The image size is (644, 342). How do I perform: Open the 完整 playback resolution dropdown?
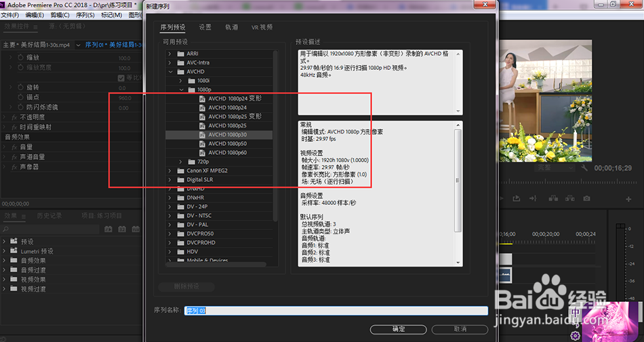[555, 168]
